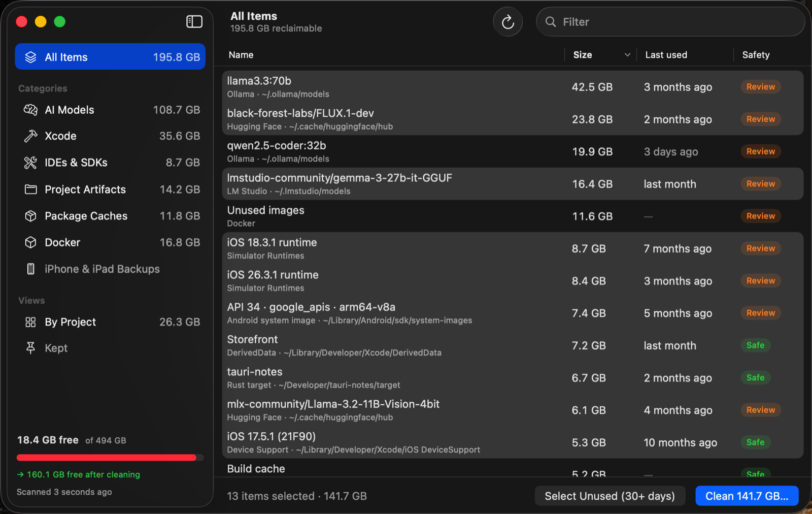812x514 pixels.
Task: Click the 160.1 GB free after cleaning text
Action: [x=78, y=474]
